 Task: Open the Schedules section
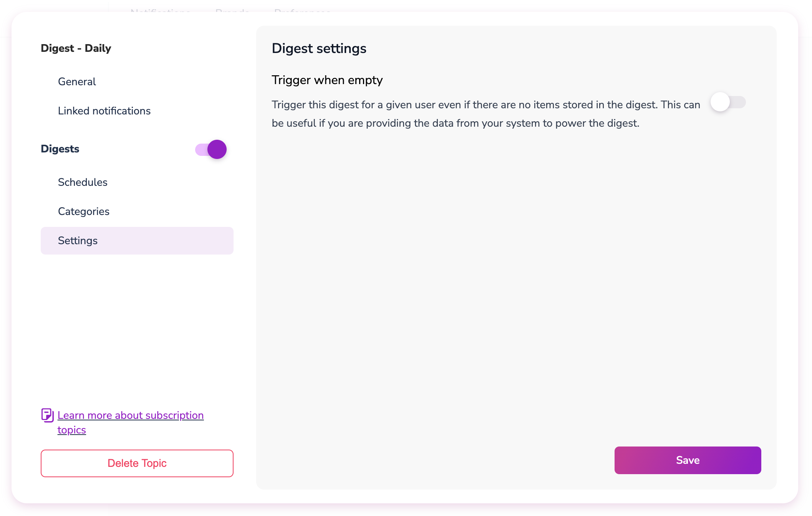(x=82, y=182)
